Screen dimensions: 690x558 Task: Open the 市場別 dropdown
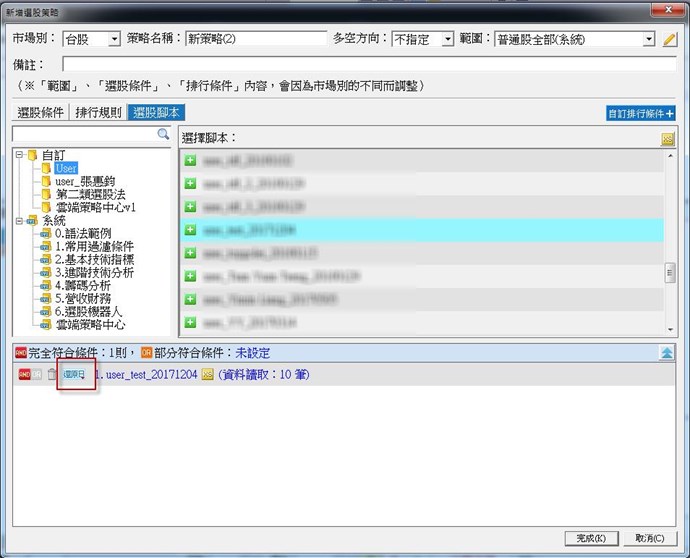113,39
